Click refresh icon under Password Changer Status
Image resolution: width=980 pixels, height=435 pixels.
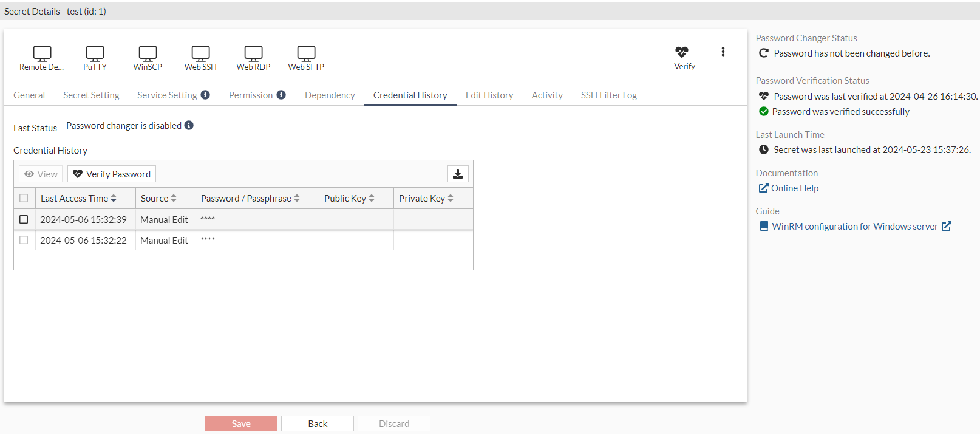coord(764,53)
